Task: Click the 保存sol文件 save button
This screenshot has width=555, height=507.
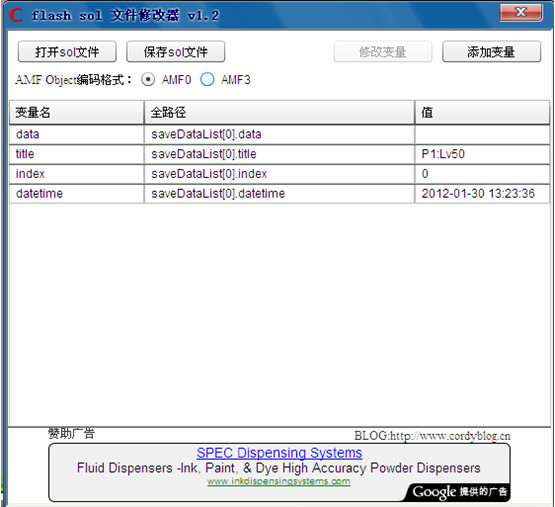Action: 176,52
